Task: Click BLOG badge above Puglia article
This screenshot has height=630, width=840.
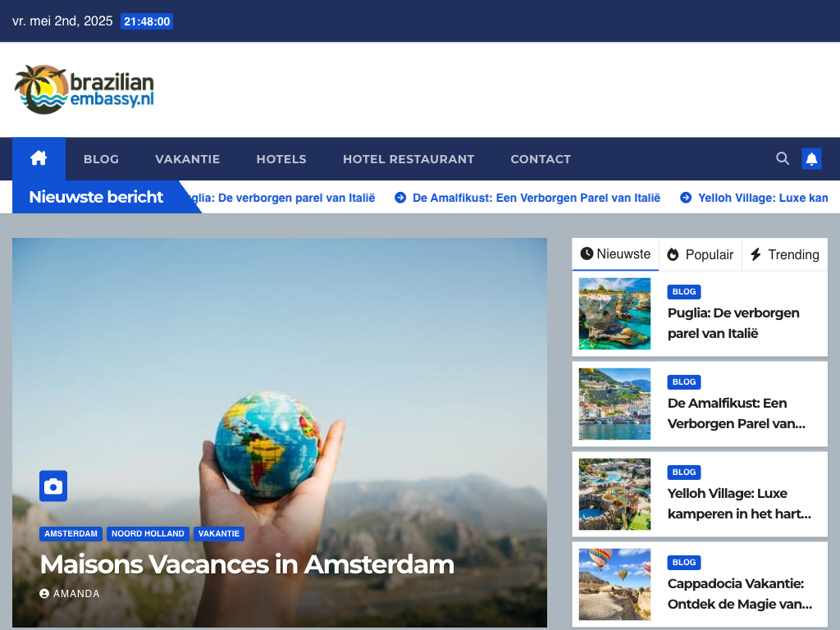Action: pos(684,291)
